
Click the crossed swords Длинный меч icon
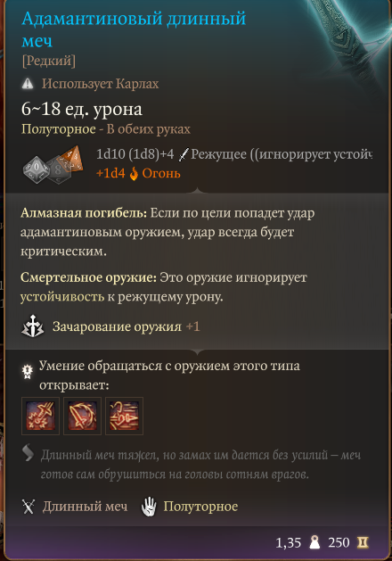coord(29,507)
